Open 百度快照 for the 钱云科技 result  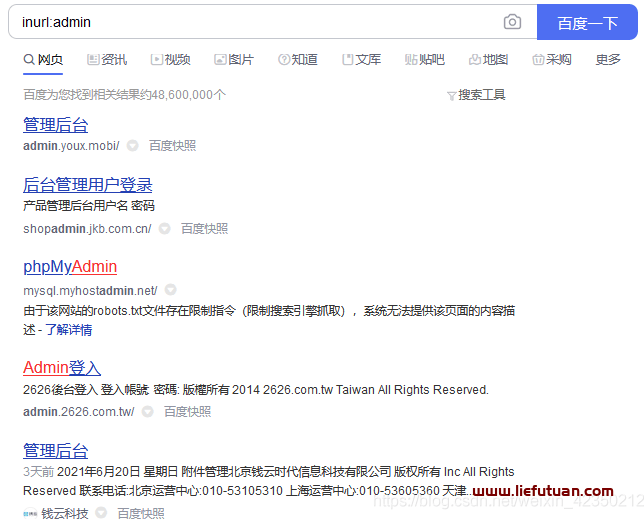pos(141,514)
